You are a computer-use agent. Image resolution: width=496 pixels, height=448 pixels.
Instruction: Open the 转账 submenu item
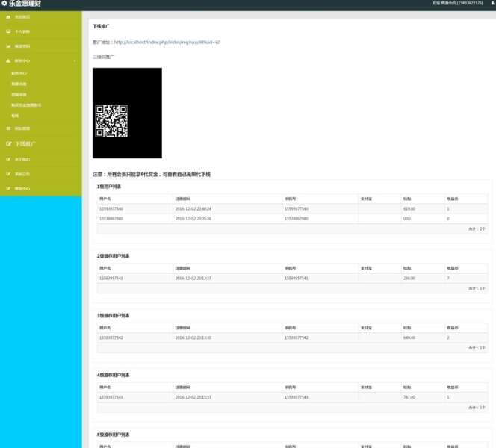coord(15,116)
